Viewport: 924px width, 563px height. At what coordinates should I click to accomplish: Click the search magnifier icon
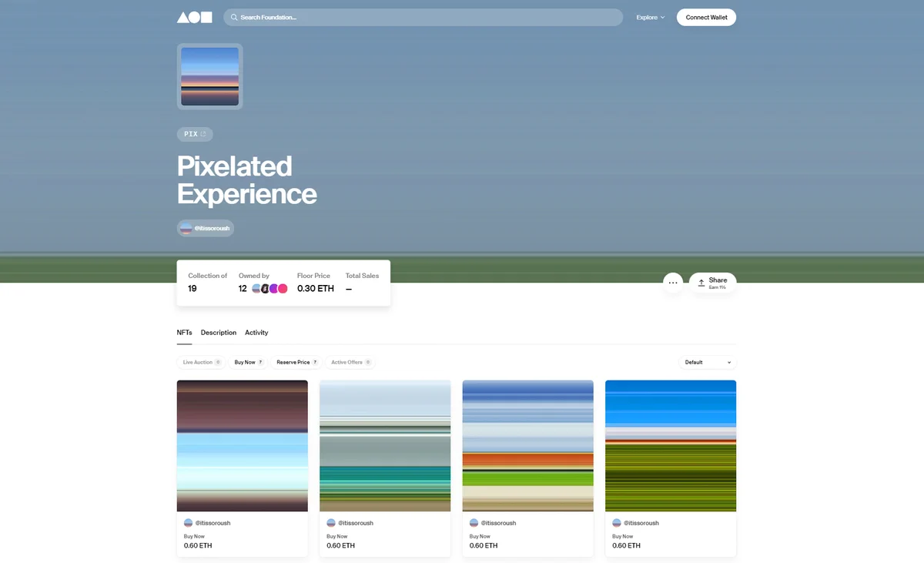click(x=234, y=17)
